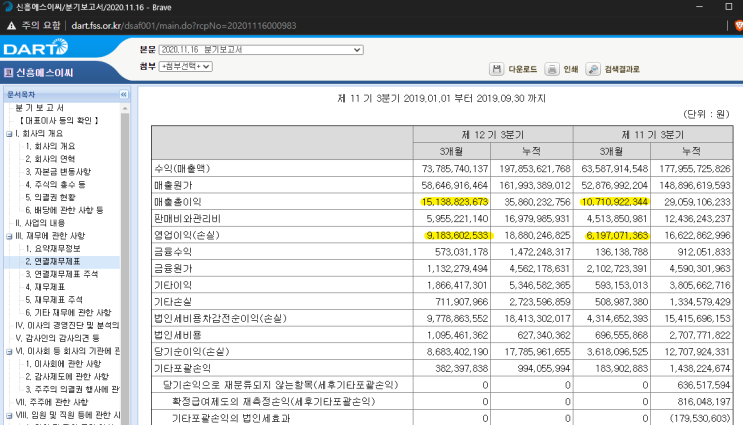
Task: Click the 기타포괄손익 row label
Action: point(182,369)
